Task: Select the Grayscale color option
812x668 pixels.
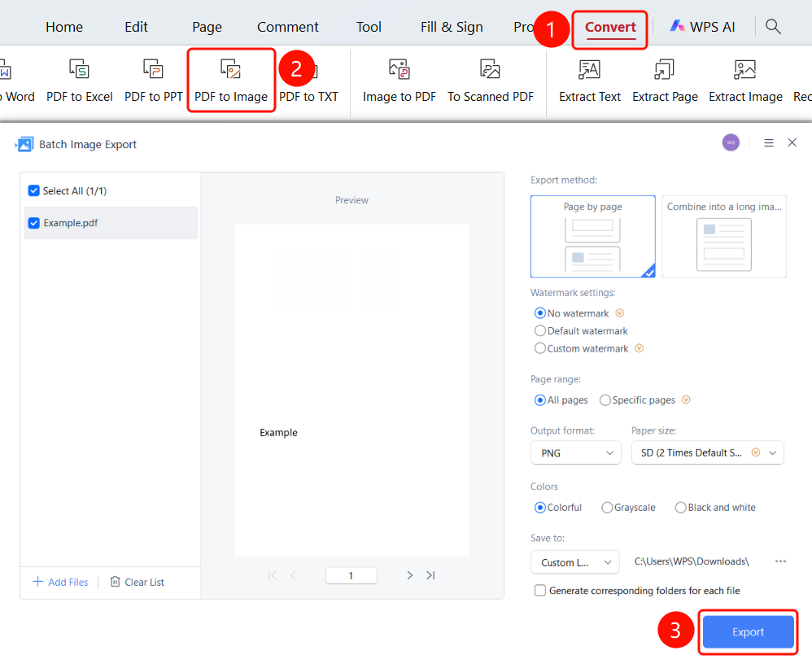Action: click(607, 508)
